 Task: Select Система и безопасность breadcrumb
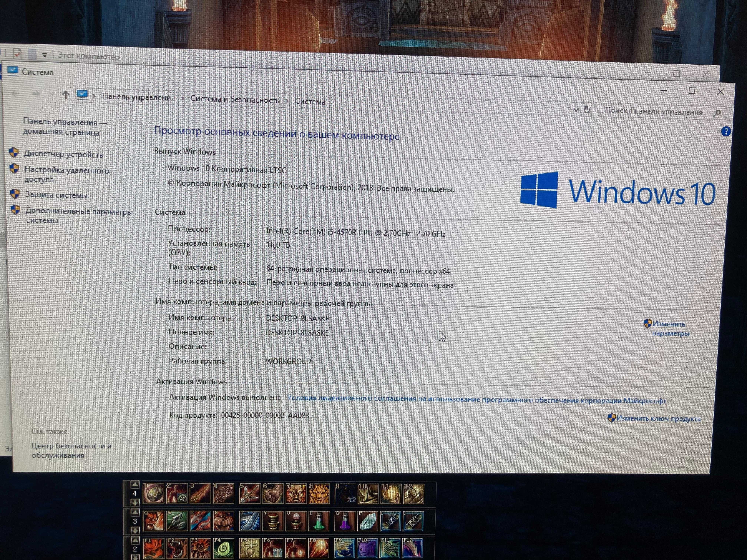pos(235,100)
